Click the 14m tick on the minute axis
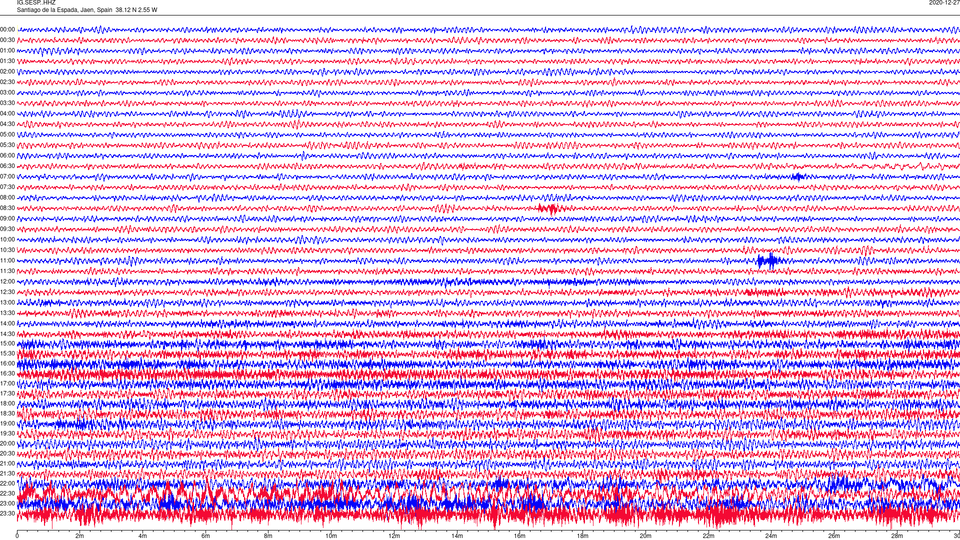Screen dimensions: 960x540 click(457, 536)
